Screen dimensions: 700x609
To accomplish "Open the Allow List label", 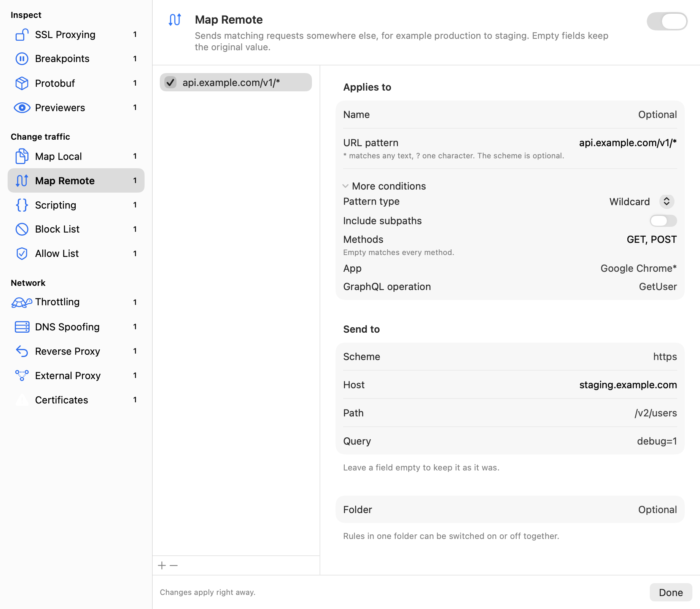I will coord(57,253).
